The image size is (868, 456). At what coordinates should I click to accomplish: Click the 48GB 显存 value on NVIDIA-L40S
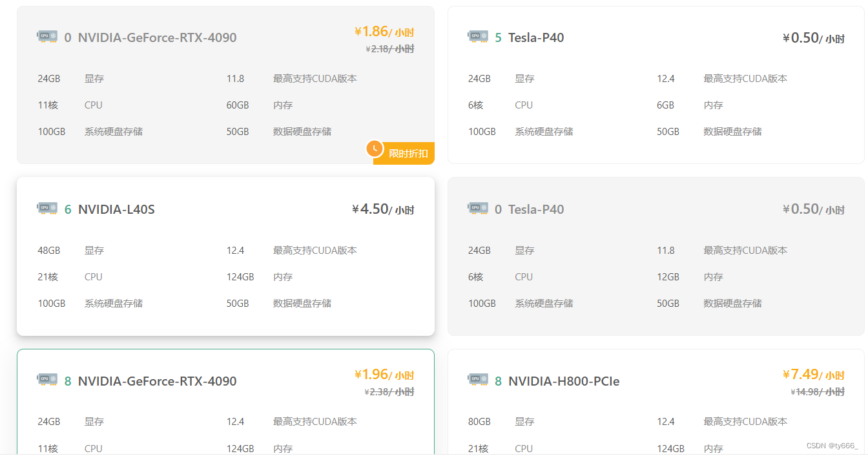(49, 251)
